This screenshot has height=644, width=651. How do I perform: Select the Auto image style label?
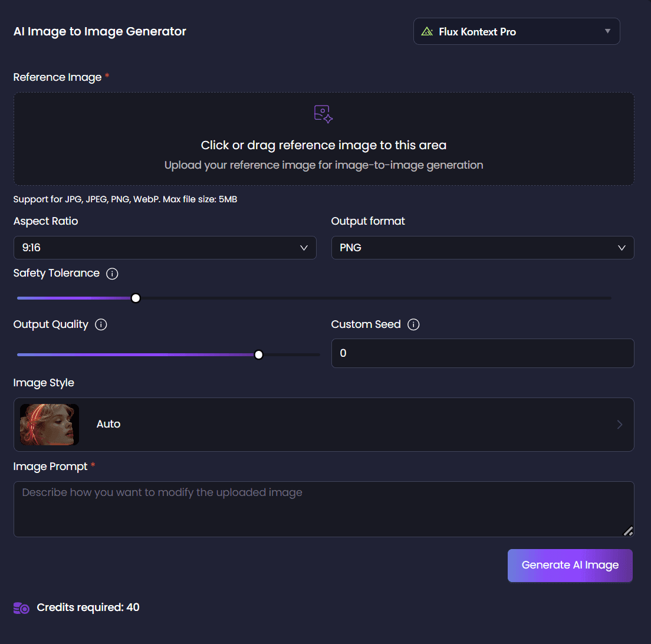pos(108,425)
